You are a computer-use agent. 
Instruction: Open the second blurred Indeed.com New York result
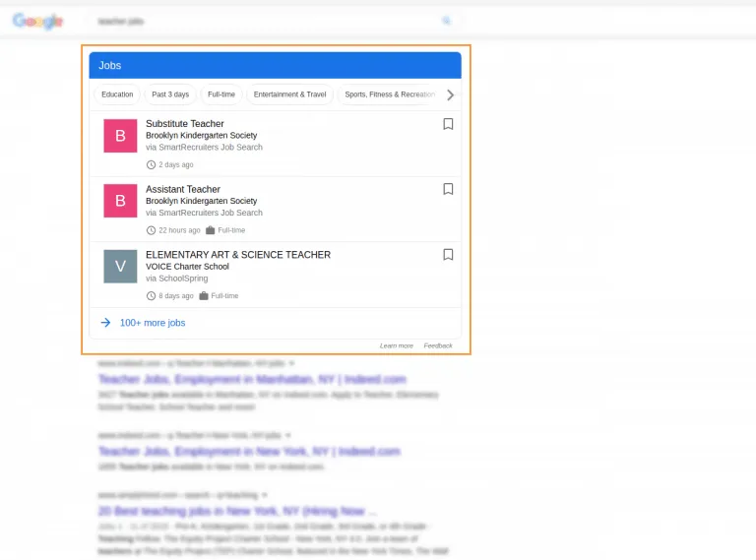[249, 452]
